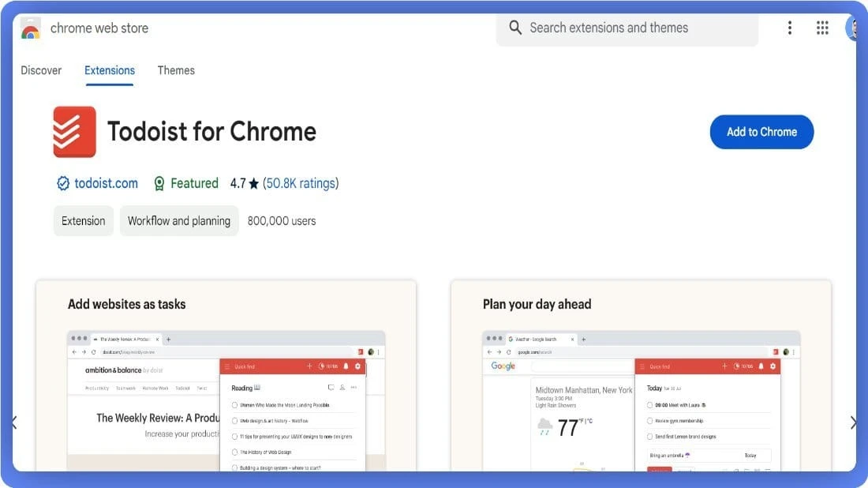Viewport: 868px width, 488px height.
Task: Click the profile avatar at top right
Action: 851,28
